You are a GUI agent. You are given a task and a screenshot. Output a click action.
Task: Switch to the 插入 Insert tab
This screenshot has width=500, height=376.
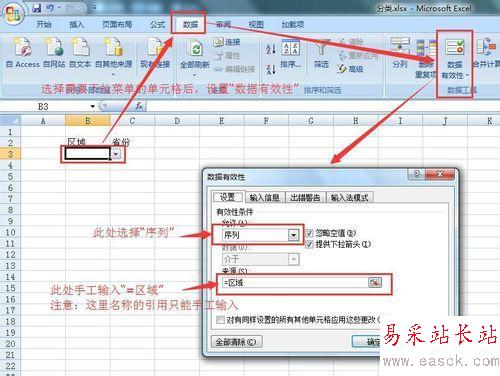pos(76,24)
